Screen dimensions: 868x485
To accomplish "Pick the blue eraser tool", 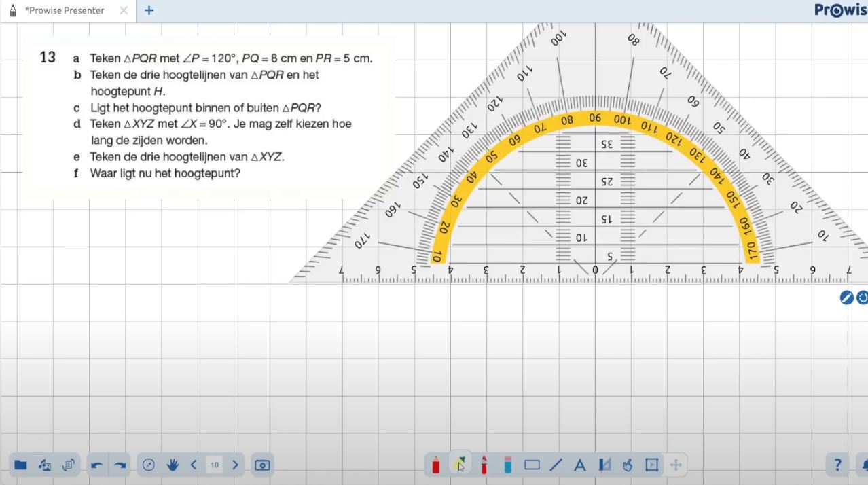I will pos(507,465).
